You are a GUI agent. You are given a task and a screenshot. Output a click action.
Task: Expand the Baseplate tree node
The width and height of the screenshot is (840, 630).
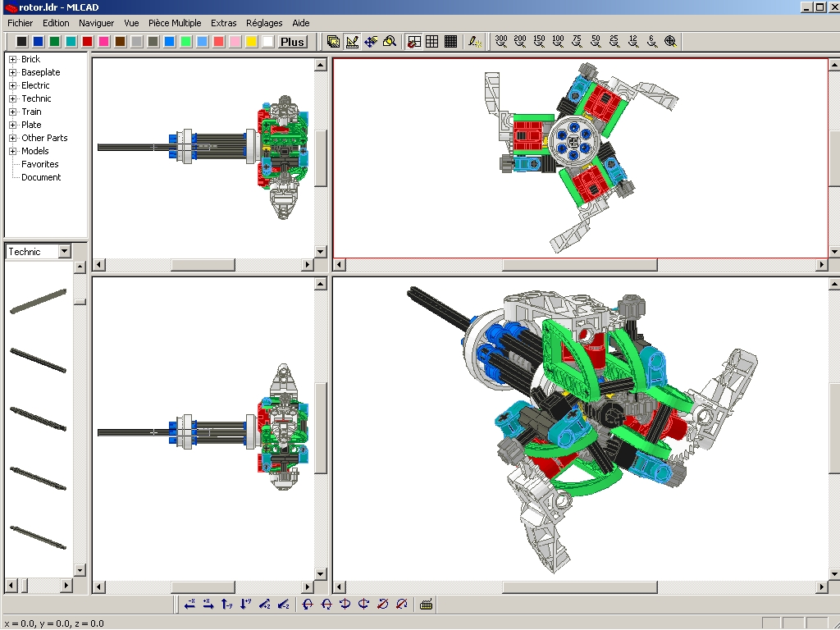(13, 72)
